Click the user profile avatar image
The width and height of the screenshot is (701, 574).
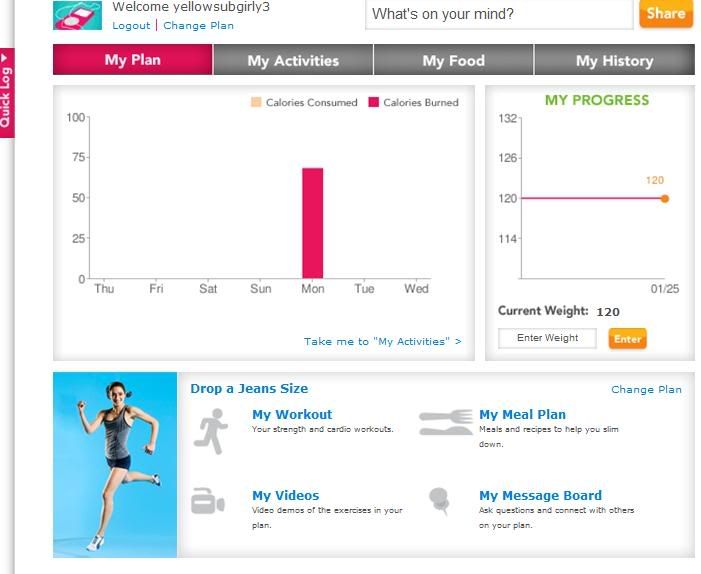pos(77,14)
